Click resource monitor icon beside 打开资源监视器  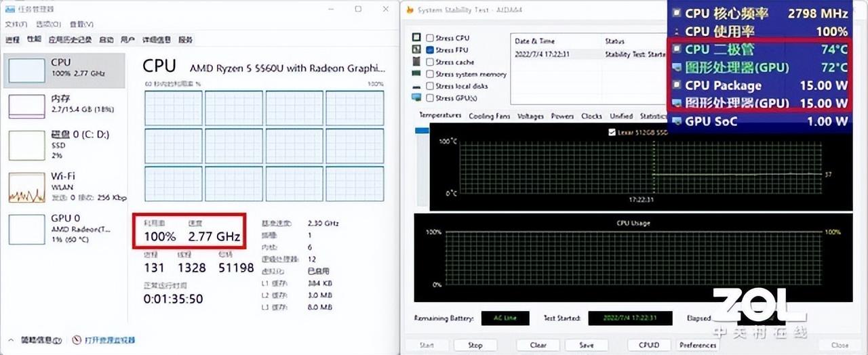click(x=77, y=340)
